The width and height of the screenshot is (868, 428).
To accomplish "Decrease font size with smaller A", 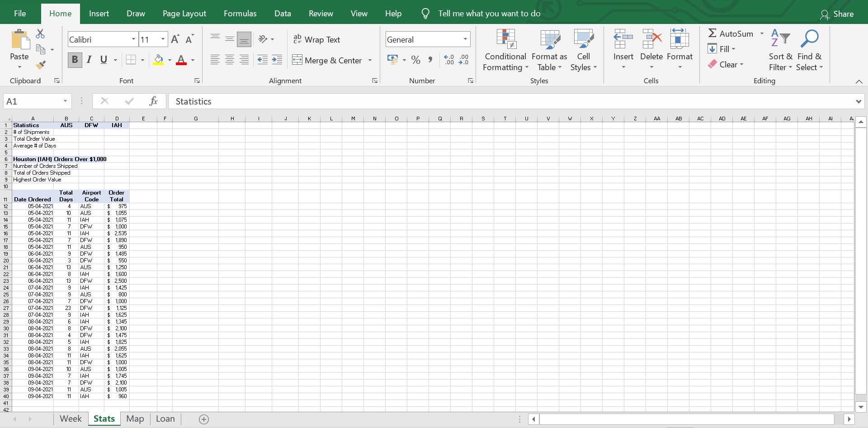I will click(190, 39).
